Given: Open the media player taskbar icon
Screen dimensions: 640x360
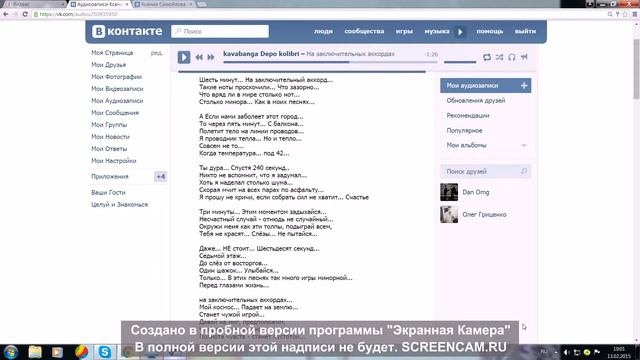Looking at the screenshot, I should tap(58, 352).
